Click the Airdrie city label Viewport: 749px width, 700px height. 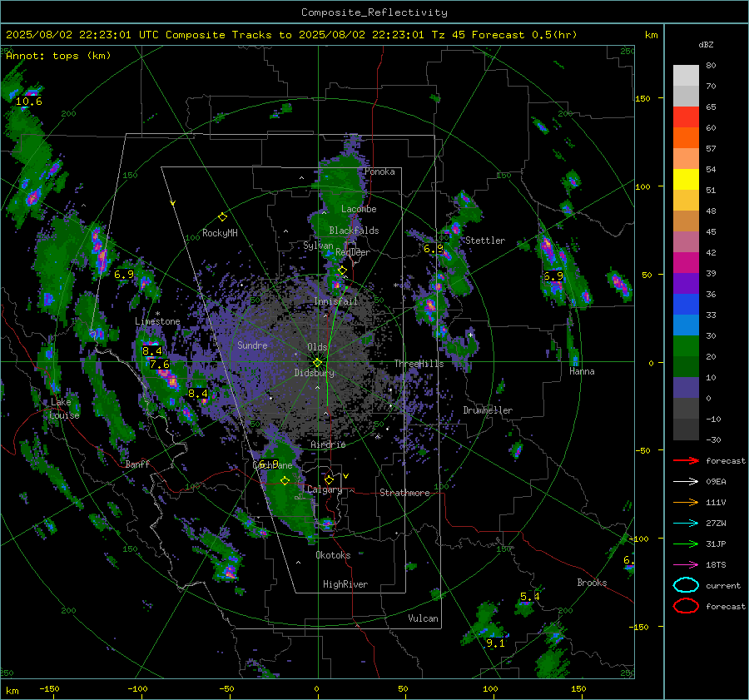(x=328, y=444)
